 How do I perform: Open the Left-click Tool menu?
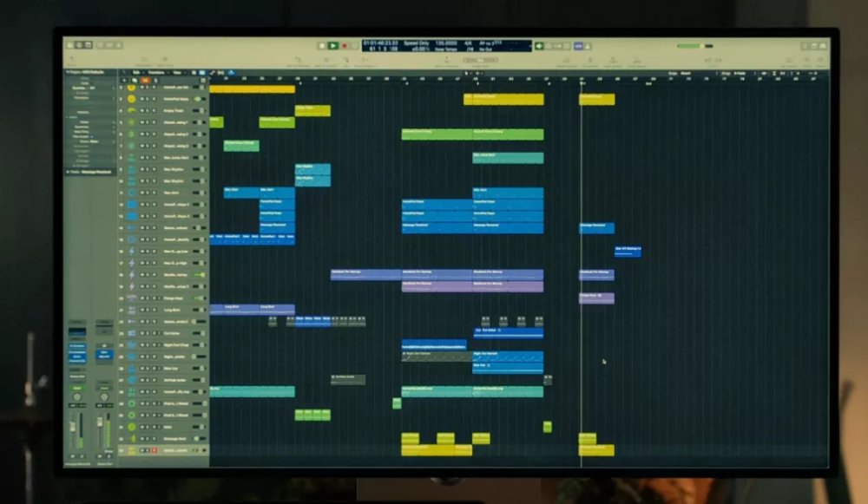(x=467, y=73)
